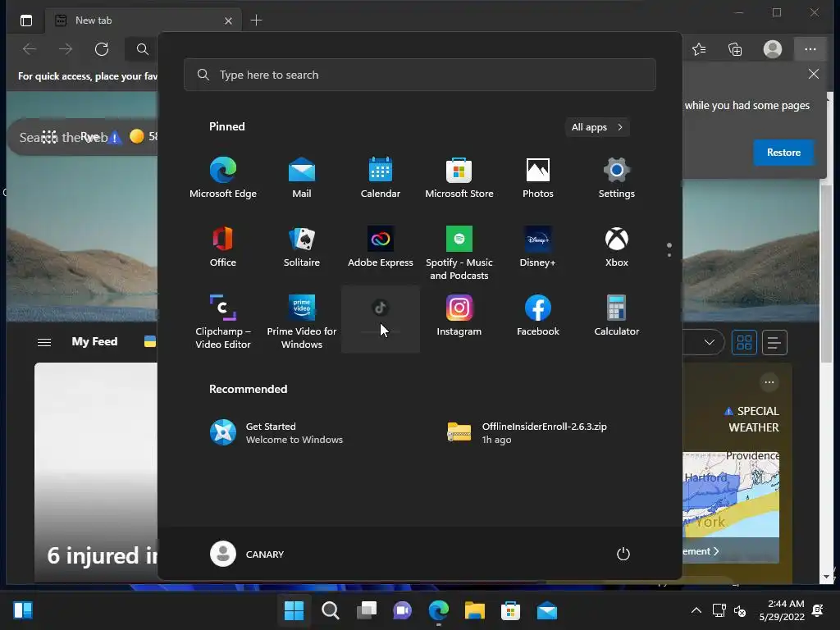Reload the Edge page
Screen dimensions: 840x630
(x=102, y=49)
